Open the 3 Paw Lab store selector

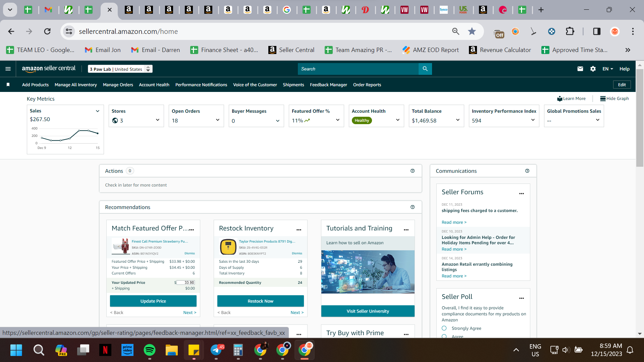tap(120, 69)
